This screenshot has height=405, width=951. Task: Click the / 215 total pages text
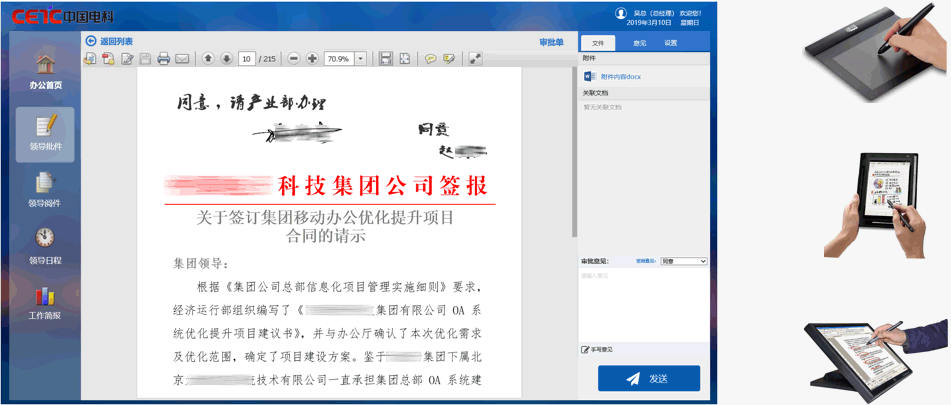(x=267, y=59)
